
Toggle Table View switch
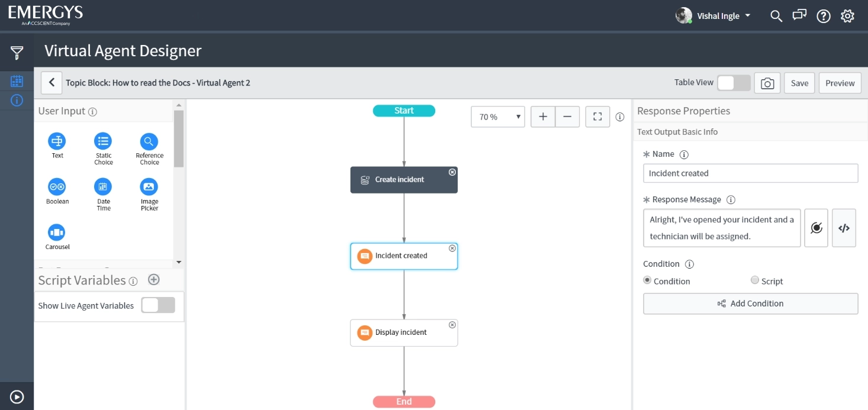pos(734,83)
